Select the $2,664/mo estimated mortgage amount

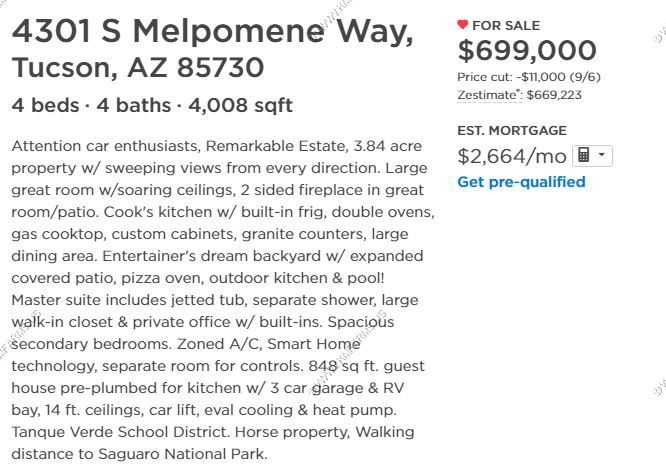pyautogui.click(x=512, y=156)
